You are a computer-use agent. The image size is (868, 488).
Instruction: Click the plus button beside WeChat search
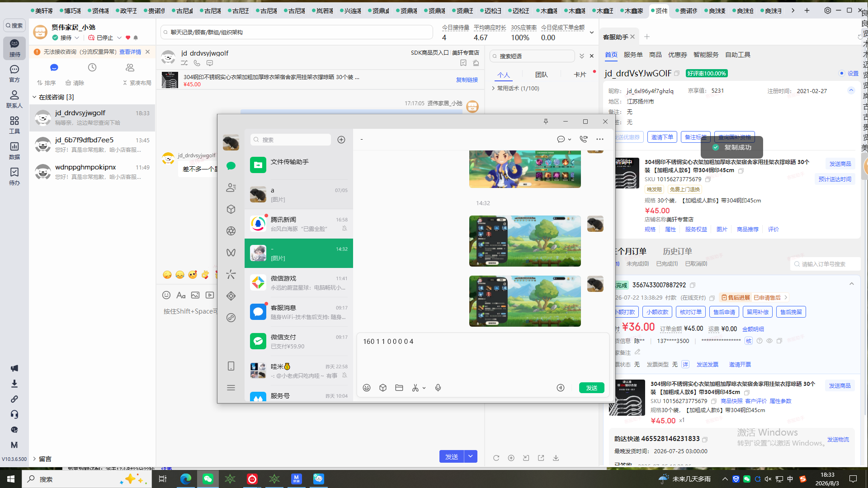point(341,140)
